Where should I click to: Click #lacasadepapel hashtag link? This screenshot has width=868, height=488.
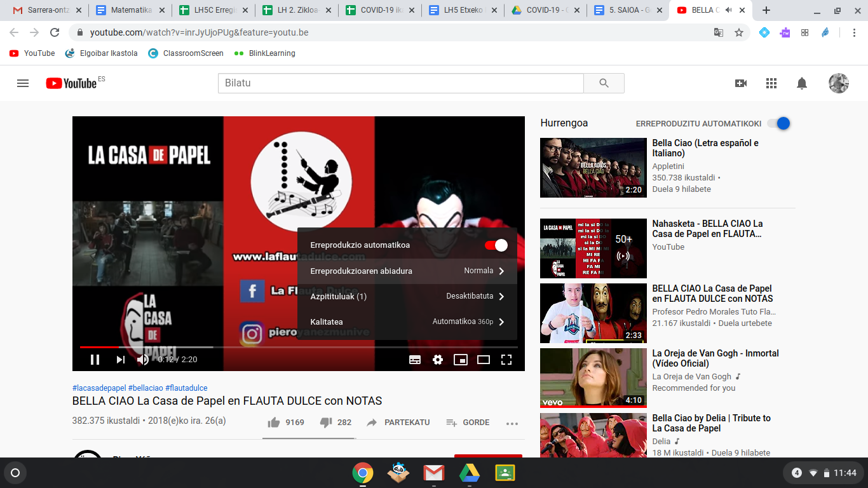click(x=99, y=388)
